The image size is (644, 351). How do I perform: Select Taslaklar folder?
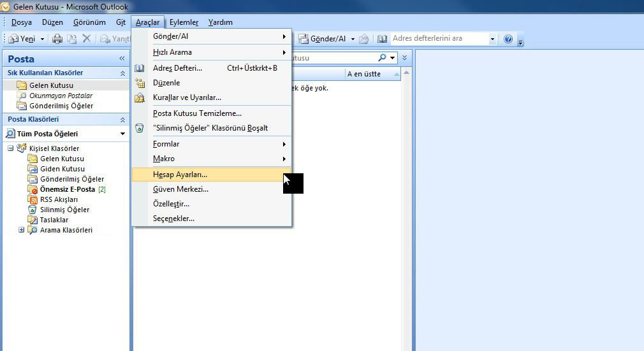(x=54, y=220)
